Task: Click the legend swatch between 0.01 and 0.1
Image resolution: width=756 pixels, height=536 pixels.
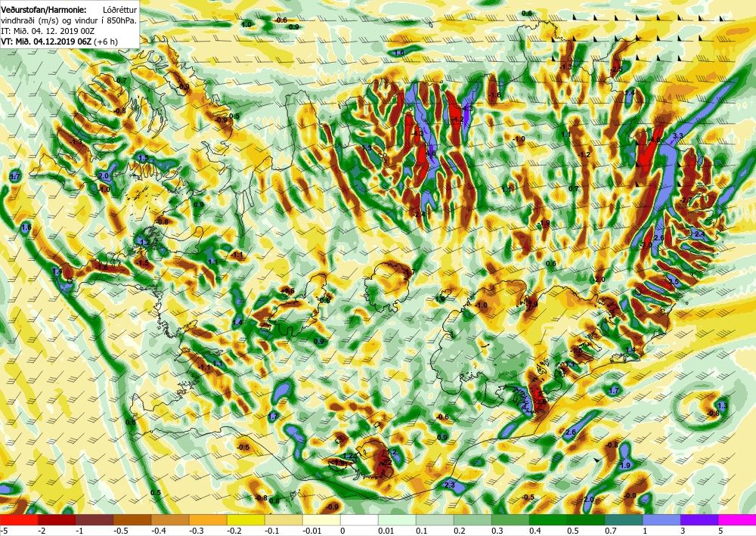Action: (x=397, y=519)
